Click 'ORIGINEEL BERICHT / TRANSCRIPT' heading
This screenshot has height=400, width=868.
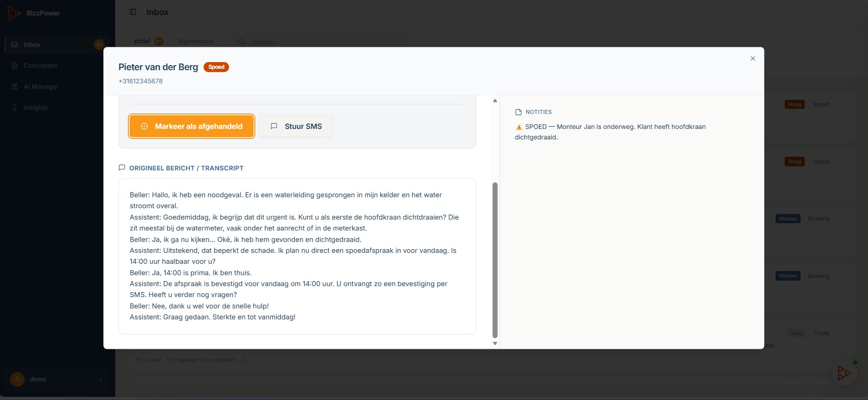coord(186,168)
